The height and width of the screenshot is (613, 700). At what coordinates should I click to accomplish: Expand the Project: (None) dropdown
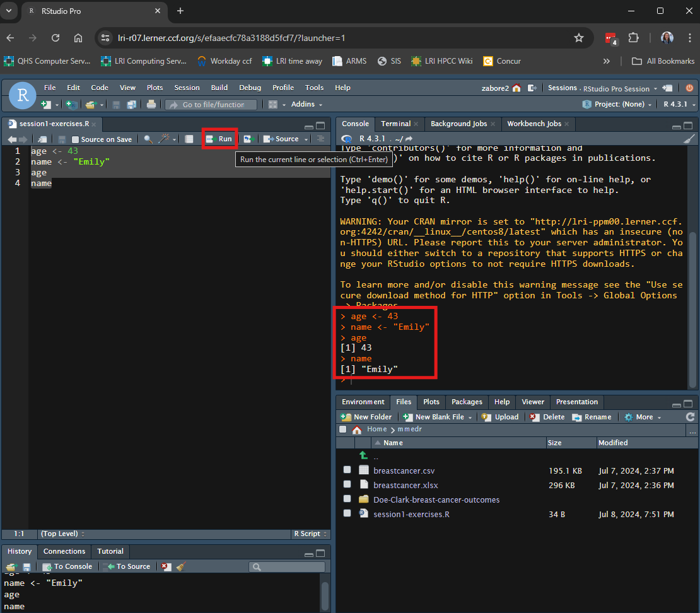point(617,105)
